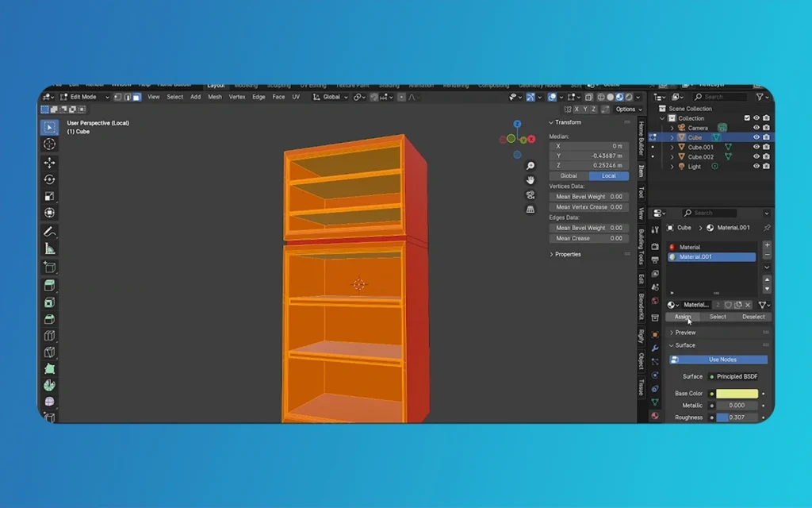Open the Base Color yellow swatch
Image resolution: width=812 pixels, height=508 pixels.
(x=737, y=394)
